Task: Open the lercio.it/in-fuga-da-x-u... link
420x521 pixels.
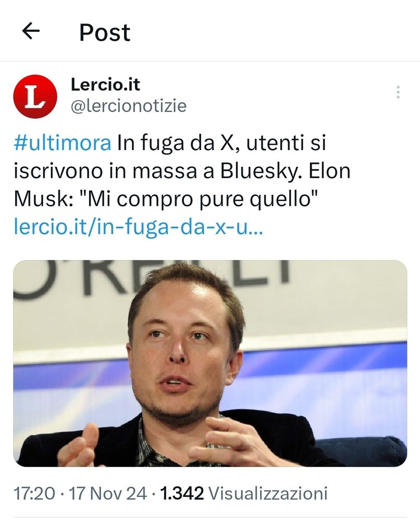Action: 138,227
